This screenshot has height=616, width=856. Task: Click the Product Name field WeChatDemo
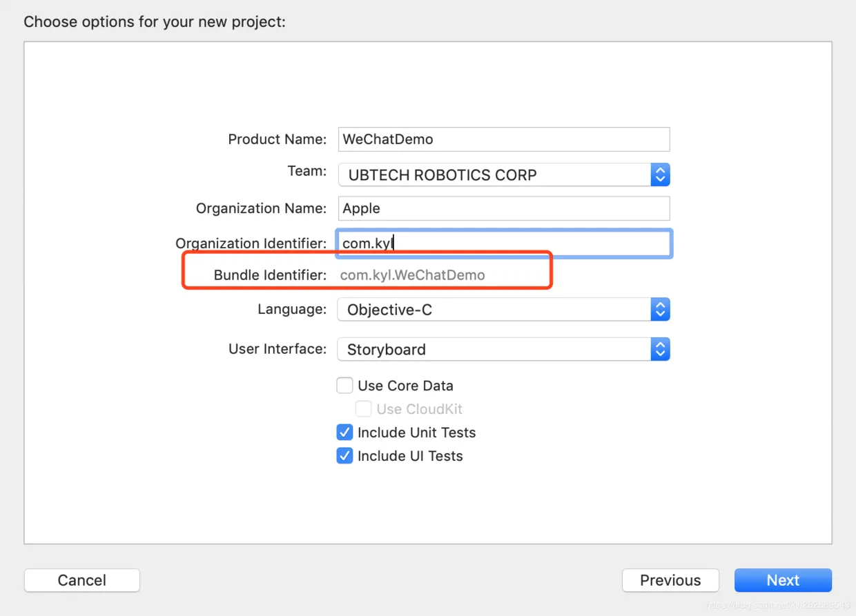(x=504, y=139)
